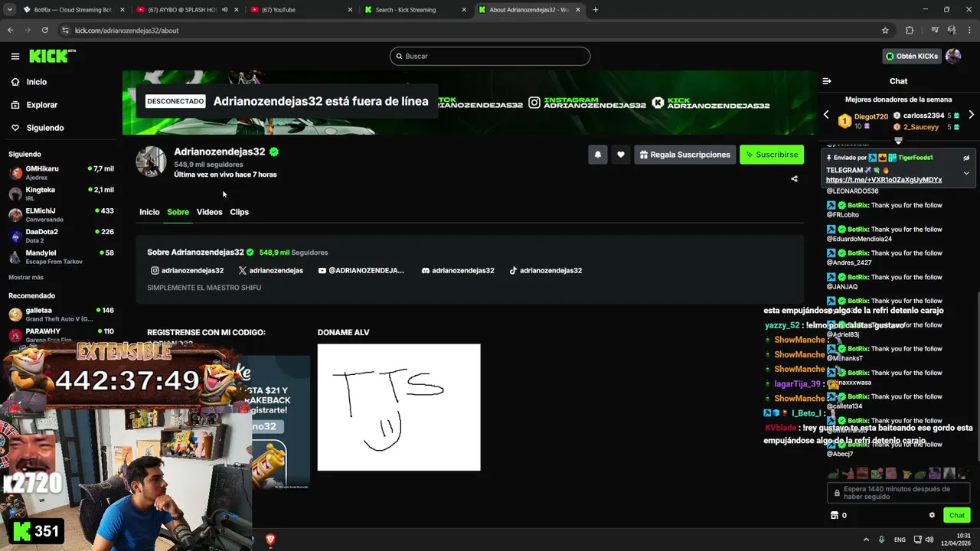
Task: Click the green Chat send button
Action: point(957,515)
